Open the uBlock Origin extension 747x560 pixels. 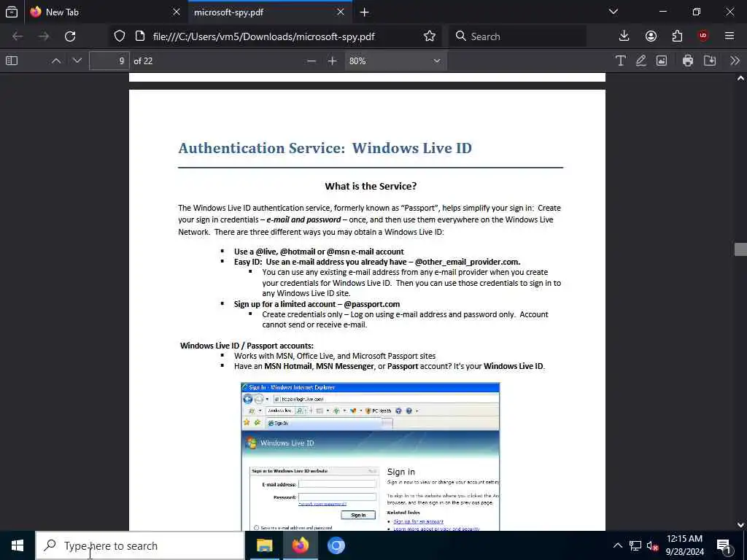tap(703, 36)
